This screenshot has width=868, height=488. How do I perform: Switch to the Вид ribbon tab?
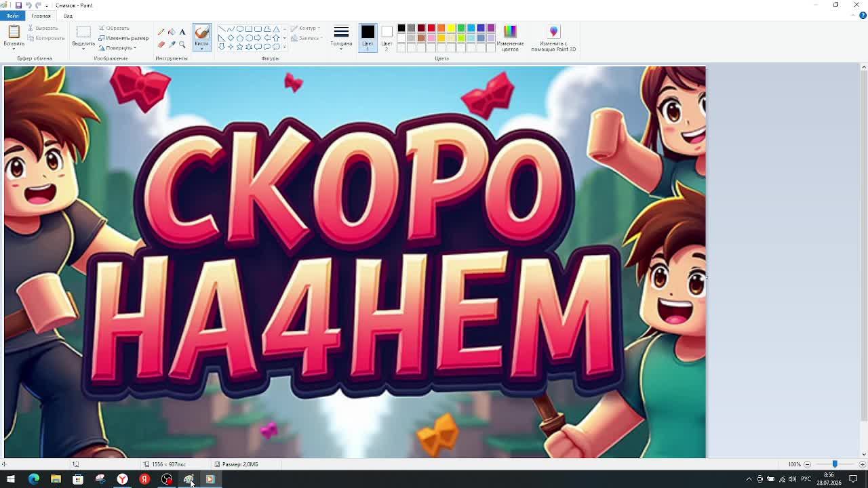(68, 16)
